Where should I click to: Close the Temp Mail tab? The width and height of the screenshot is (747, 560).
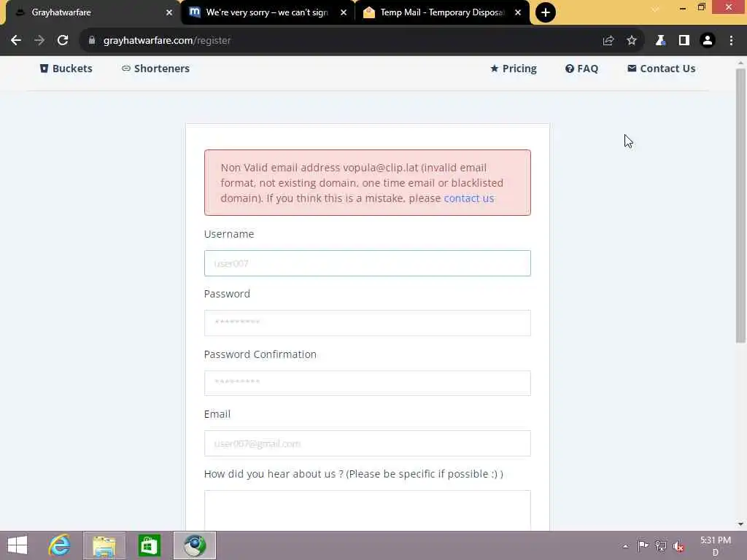point(518,13)
